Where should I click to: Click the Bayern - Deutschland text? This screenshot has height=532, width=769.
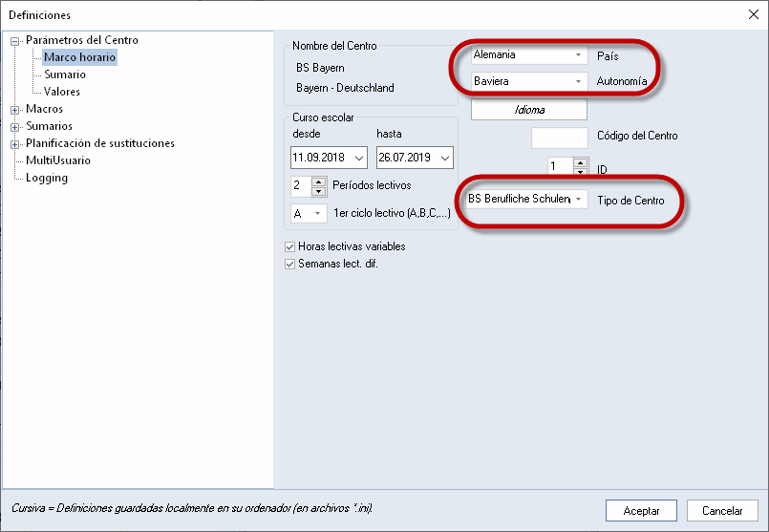click(x=345, y=88)
